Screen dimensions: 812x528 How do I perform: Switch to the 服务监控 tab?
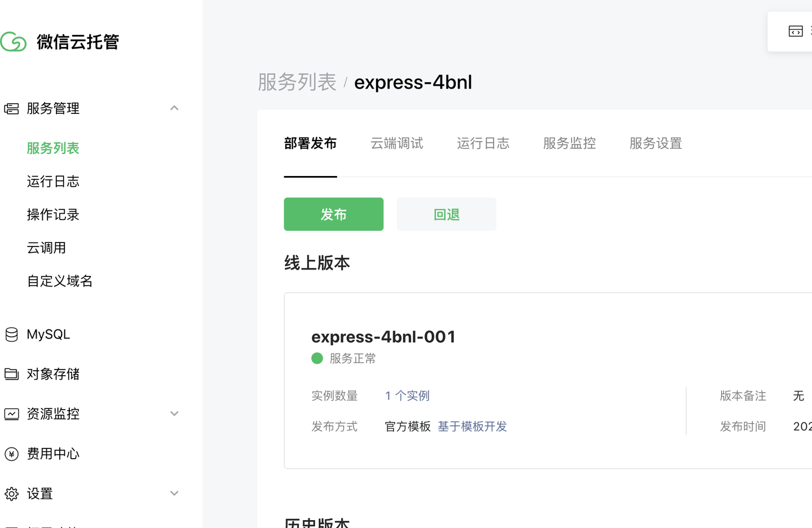click(x=570, y=143)
